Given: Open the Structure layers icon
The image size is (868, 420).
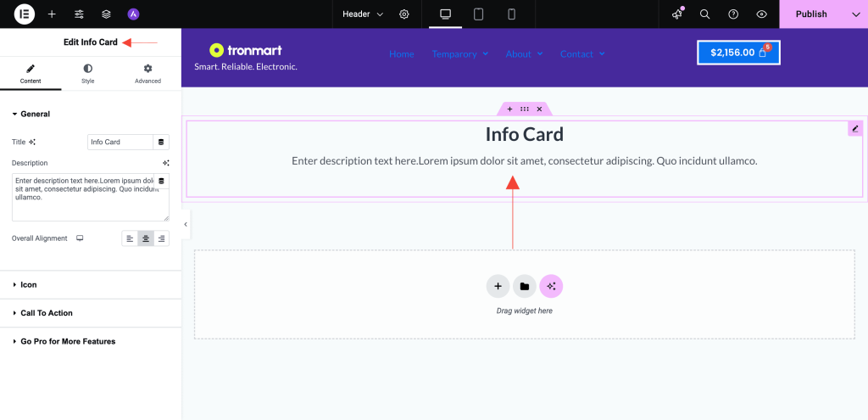Looking at the screenshot, I should [x=106, y=14].
